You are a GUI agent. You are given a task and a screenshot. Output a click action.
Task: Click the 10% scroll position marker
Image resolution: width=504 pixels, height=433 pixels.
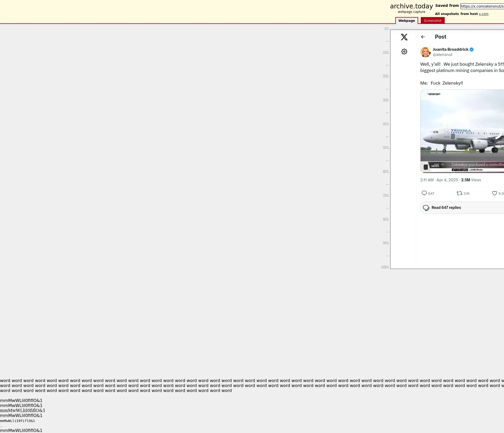tap(385, 52)
